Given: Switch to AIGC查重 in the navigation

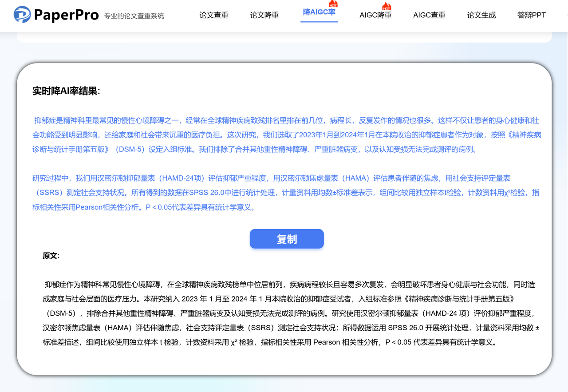Looking at the screenshot, I should point(429,15).
